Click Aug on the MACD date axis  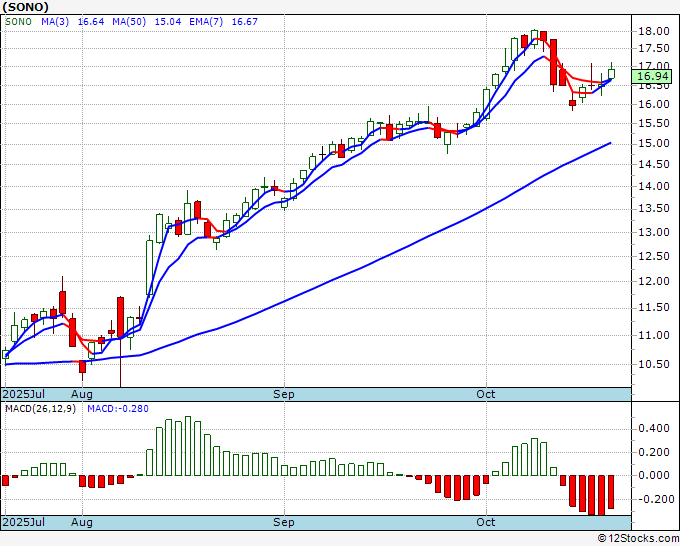point(82,522)
